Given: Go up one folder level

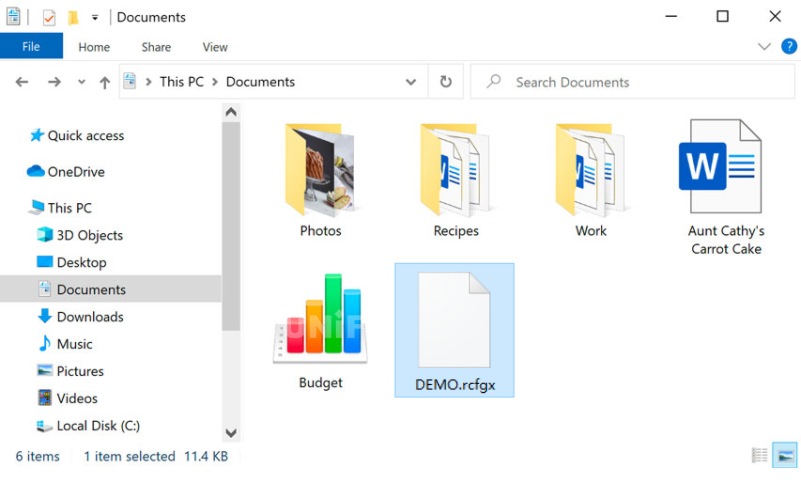Looking at the screenshot, I should [x=105, y=82].
